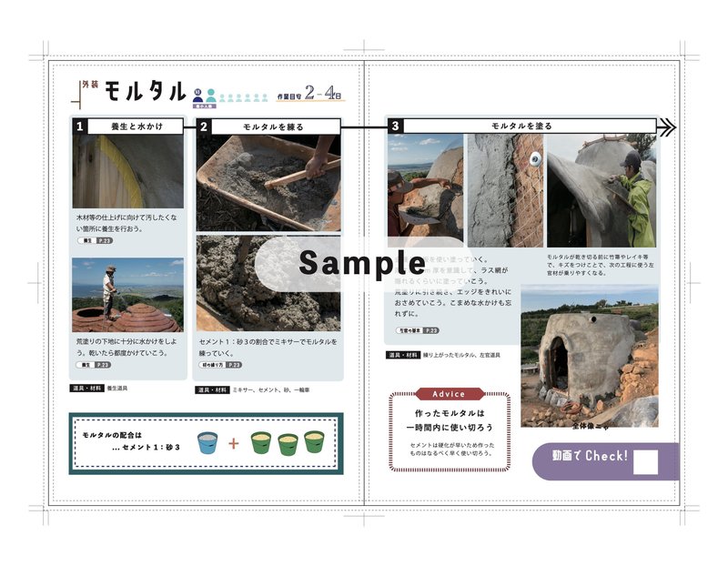Click the caption モルタルが乾き切る前に竹箒やレイキ等
This screenshot has width=728, height=566.
coord(598,257)
